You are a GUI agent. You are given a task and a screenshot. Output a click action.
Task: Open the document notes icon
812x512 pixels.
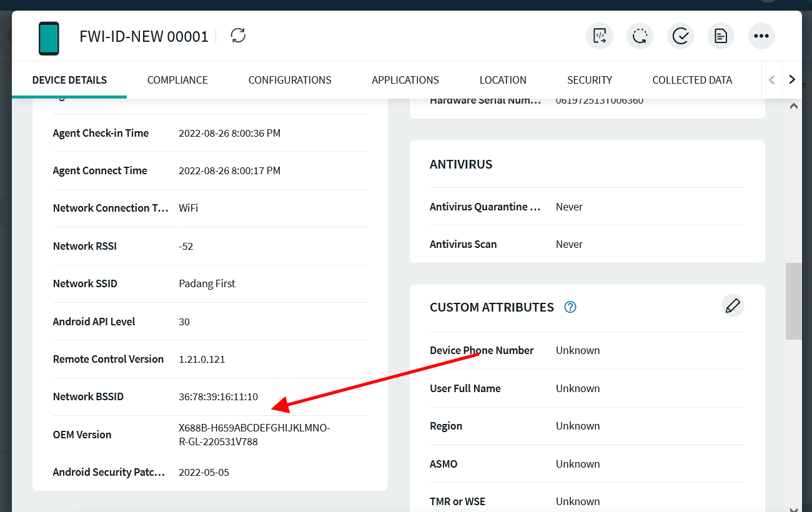coord(721,36)
